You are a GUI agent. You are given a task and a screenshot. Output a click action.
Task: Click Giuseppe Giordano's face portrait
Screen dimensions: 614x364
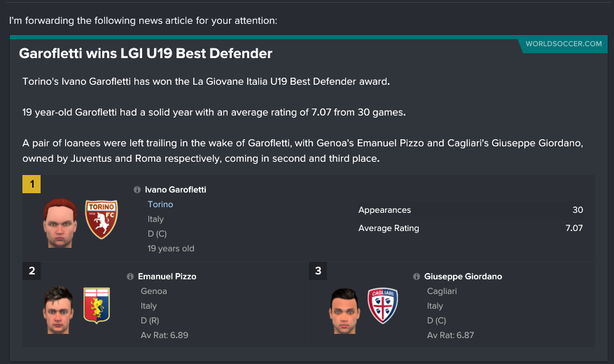click(344, 311)
